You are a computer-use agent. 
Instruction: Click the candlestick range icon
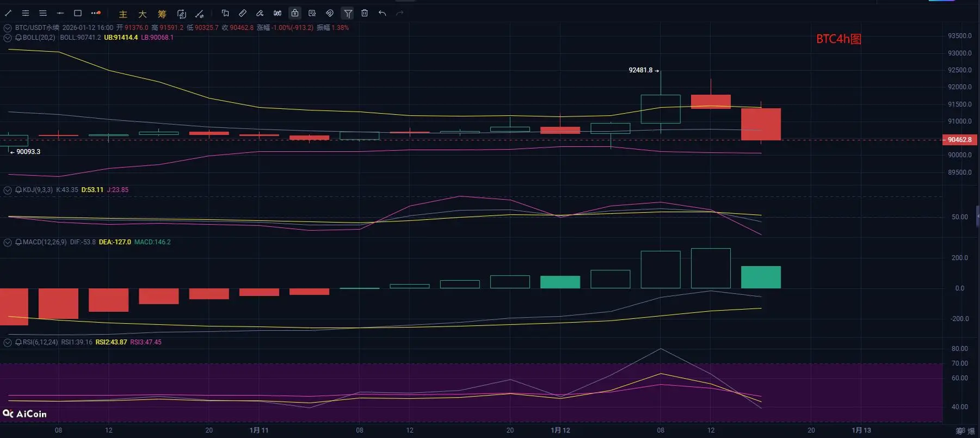coord(278,13)
